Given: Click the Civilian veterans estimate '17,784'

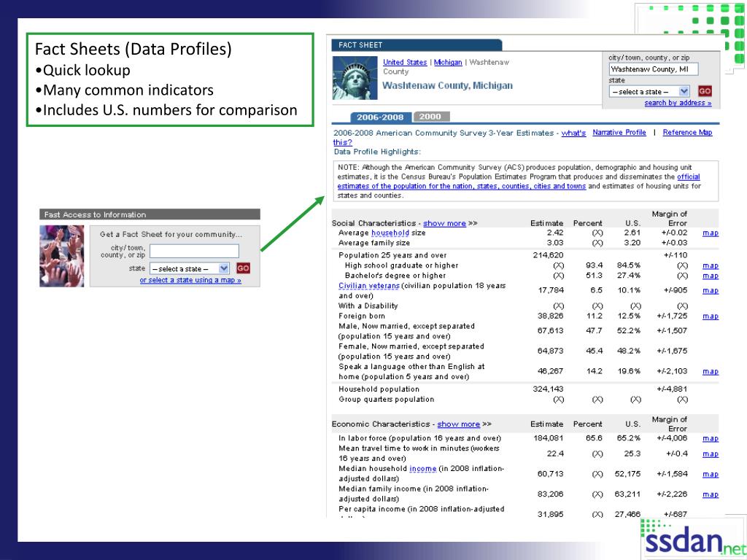Looking at the screenshot, I should [x=550, y=290].
